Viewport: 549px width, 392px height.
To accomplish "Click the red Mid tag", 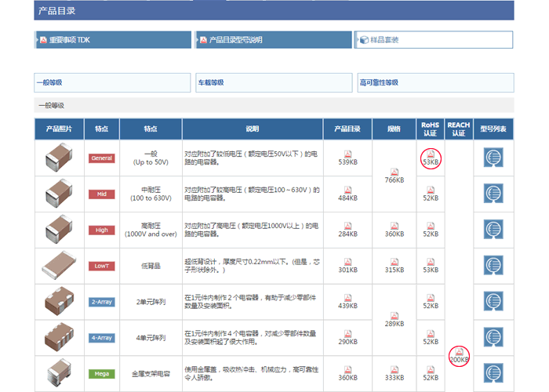I will [x=101, y=194].
